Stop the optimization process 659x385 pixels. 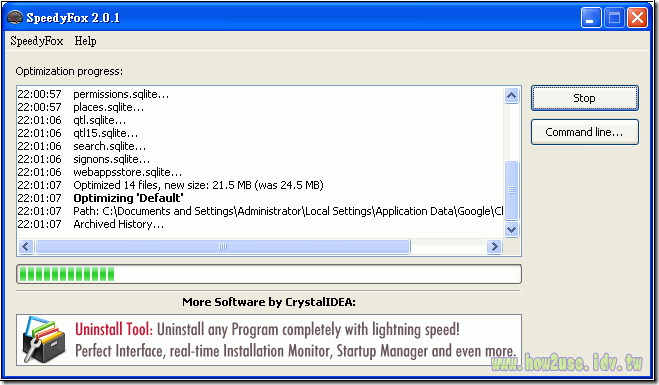(585, 98)
